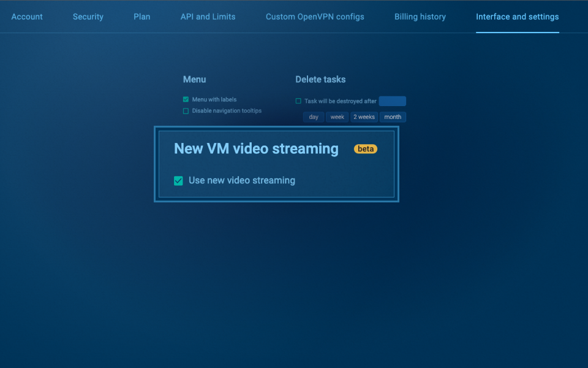This screenshot has width=588, height=368.
Task: Click the Interface and settings tab
Action: tap(517, 17)
